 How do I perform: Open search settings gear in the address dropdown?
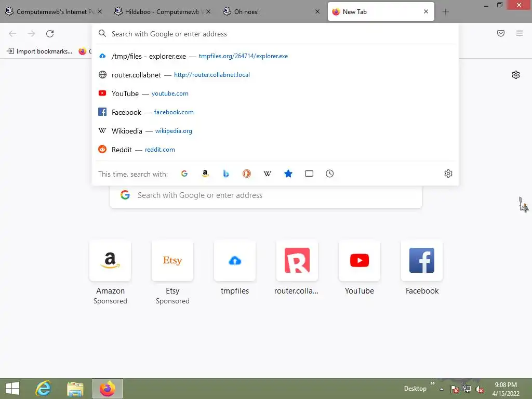point(448,174)
